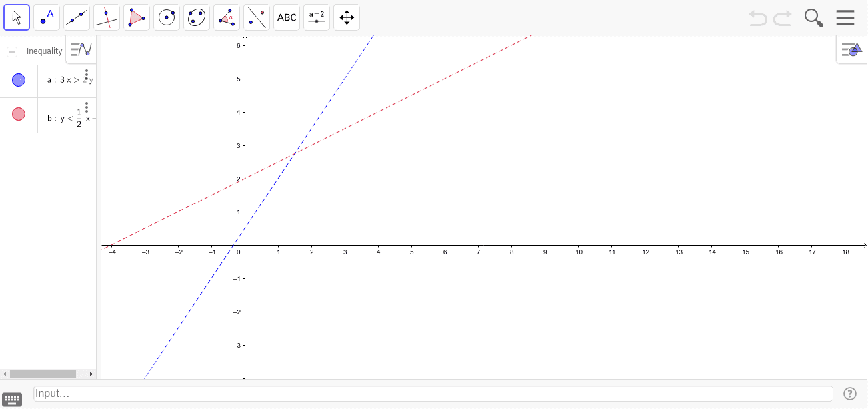This screenshot has height=409, width=868.
Task: Select the inequality a: 3x > row
Action: [48, 81]
